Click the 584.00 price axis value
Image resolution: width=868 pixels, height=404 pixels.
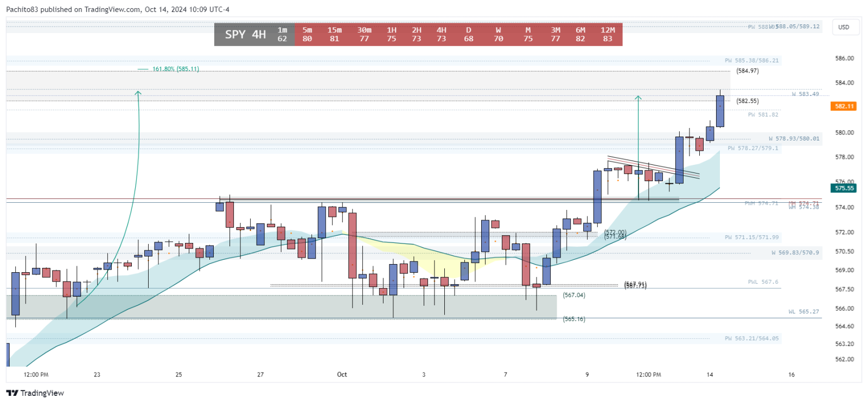coord(845,83)
